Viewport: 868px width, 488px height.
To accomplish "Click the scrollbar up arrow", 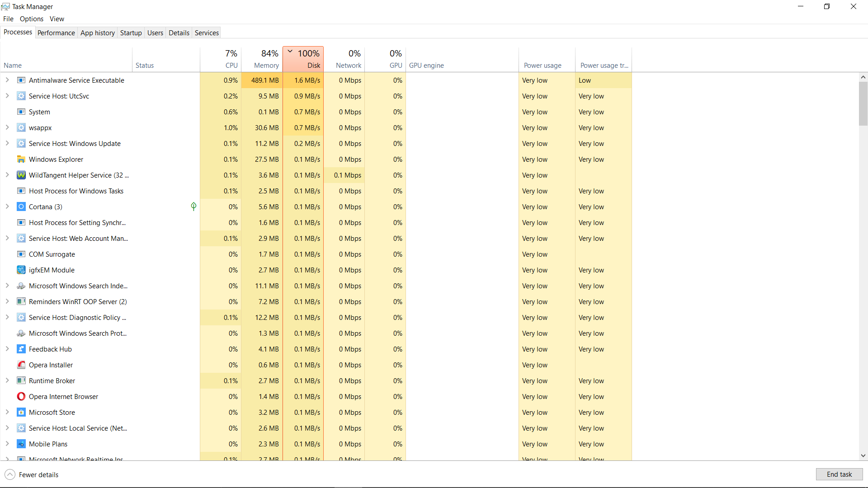I will point(863,77).
